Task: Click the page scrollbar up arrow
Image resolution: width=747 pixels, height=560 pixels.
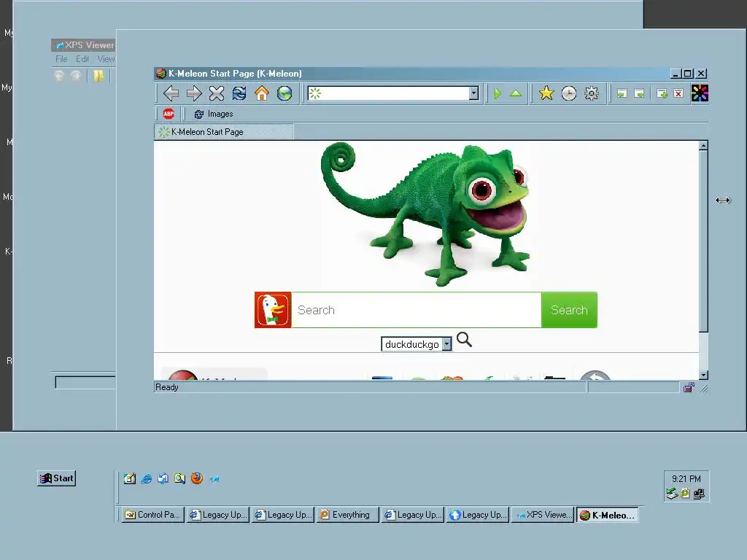Action: click(x=704, y=146)
